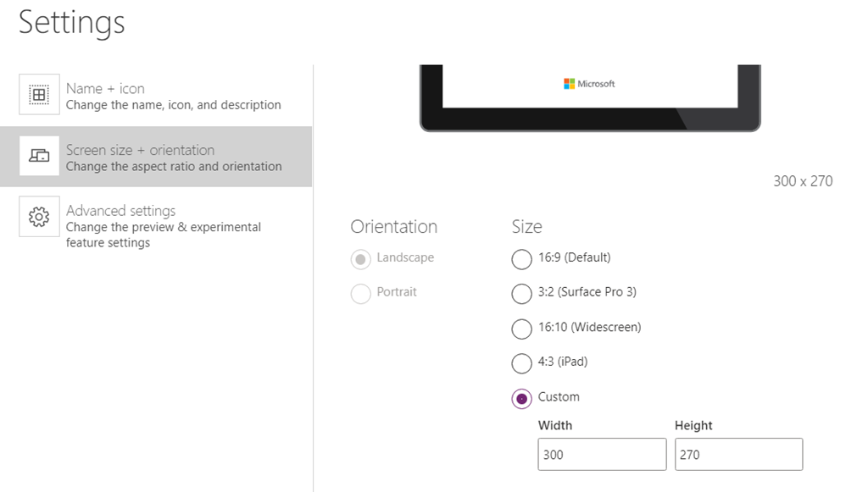Select Portrait orientation radio button
The image size is (868, 492).
coord(360,294)
